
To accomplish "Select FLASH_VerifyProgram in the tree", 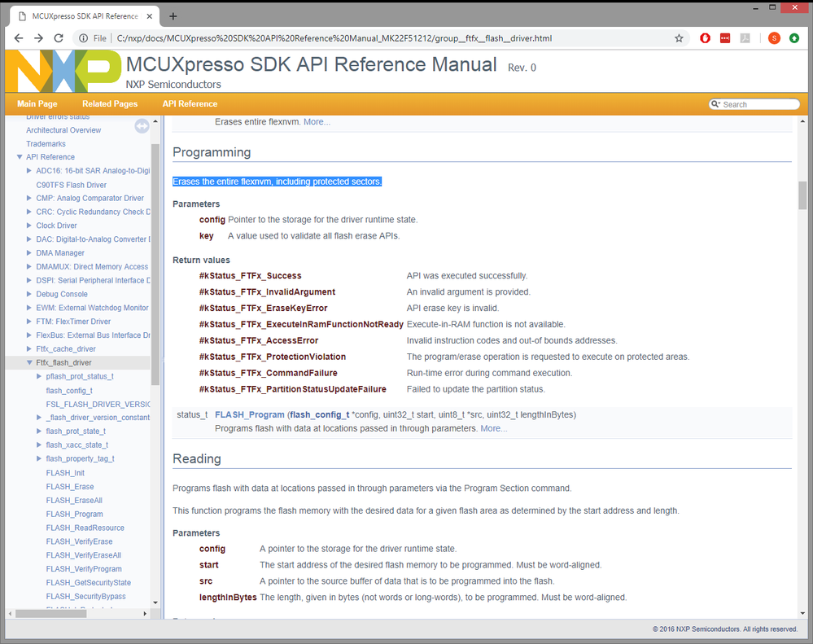I will tap(84, 569).
